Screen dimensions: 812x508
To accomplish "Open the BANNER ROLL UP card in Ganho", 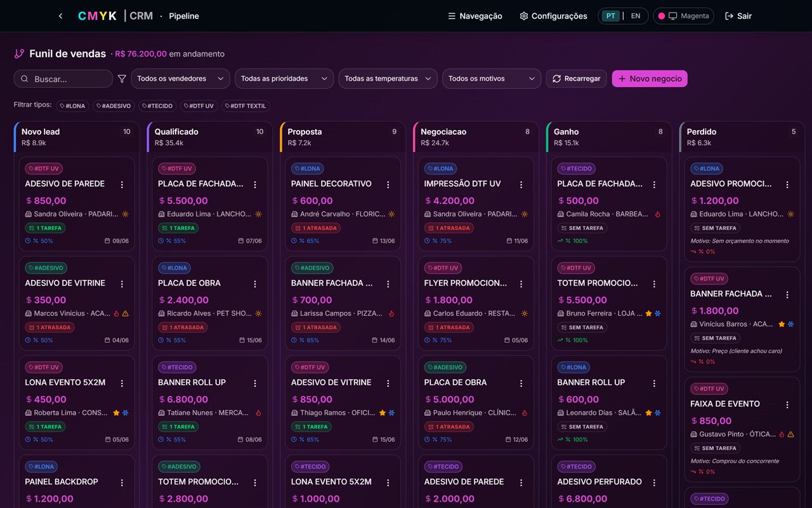I will click(610, 403).
